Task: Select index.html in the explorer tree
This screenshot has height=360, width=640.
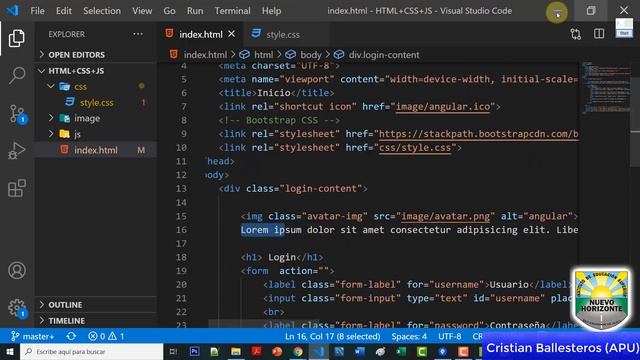Action: coord(96,150)
